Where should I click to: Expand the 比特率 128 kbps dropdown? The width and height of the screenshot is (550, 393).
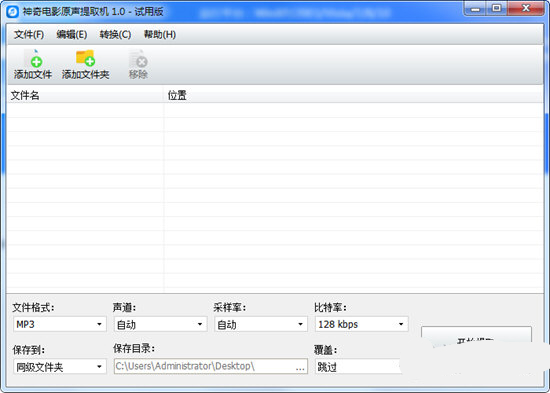[x=362, y=324]
